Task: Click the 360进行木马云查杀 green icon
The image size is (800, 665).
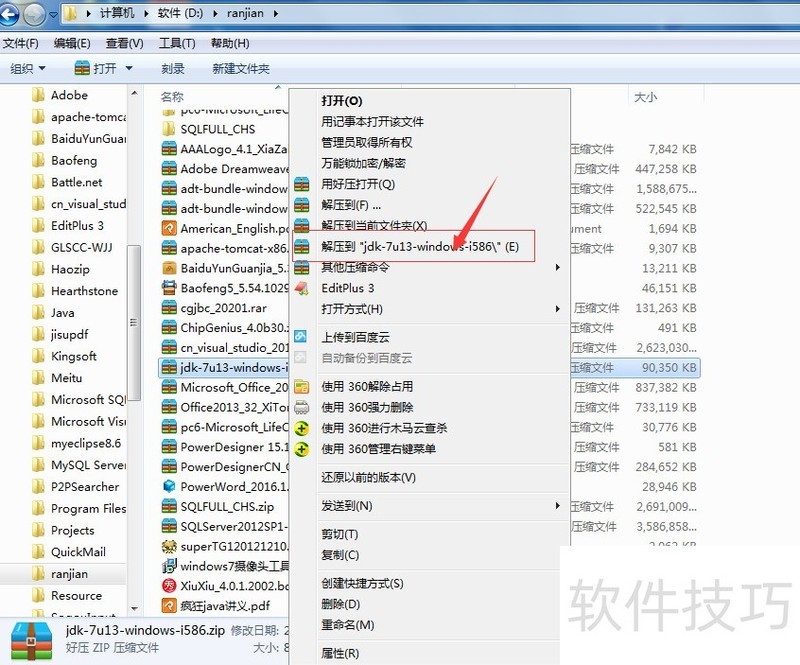Action: [302, 428]
